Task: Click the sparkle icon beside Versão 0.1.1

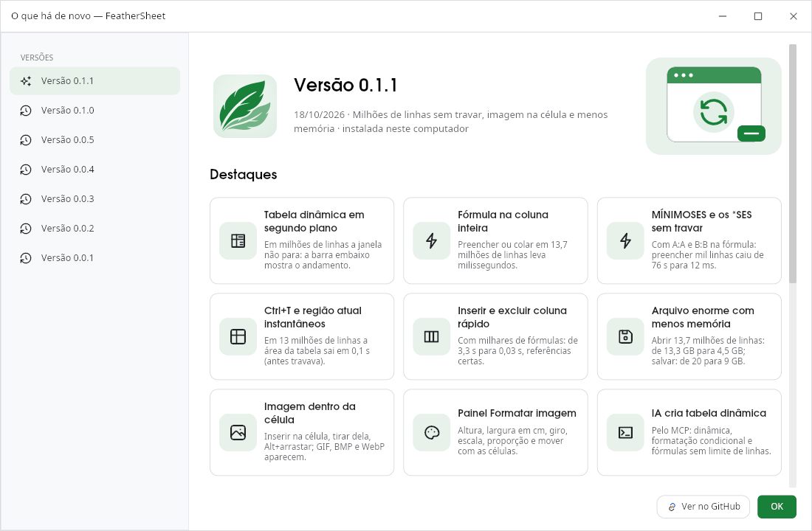Action: click(x=26, y=80)
